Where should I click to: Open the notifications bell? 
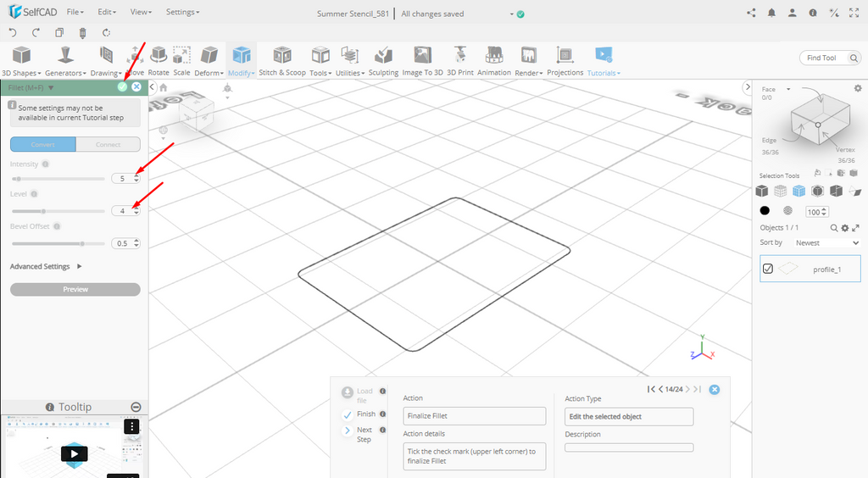click(771, 14)
